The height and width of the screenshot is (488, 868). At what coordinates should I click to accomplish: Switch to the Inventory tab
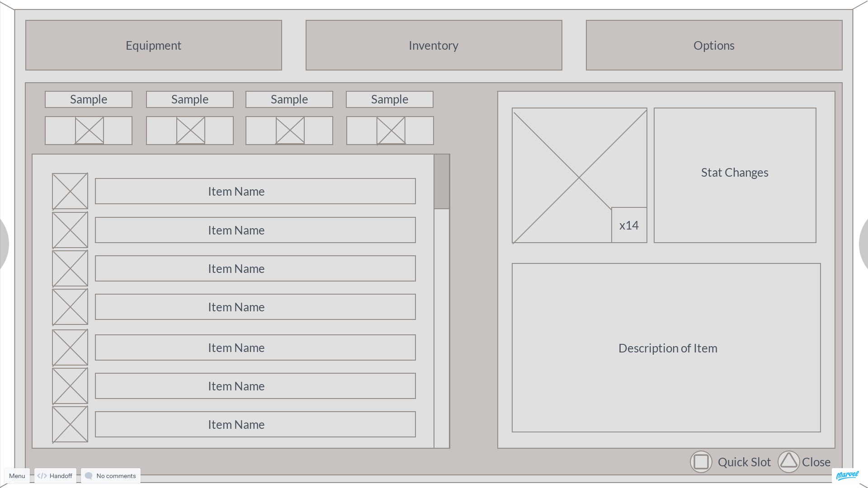click(434, 45)
